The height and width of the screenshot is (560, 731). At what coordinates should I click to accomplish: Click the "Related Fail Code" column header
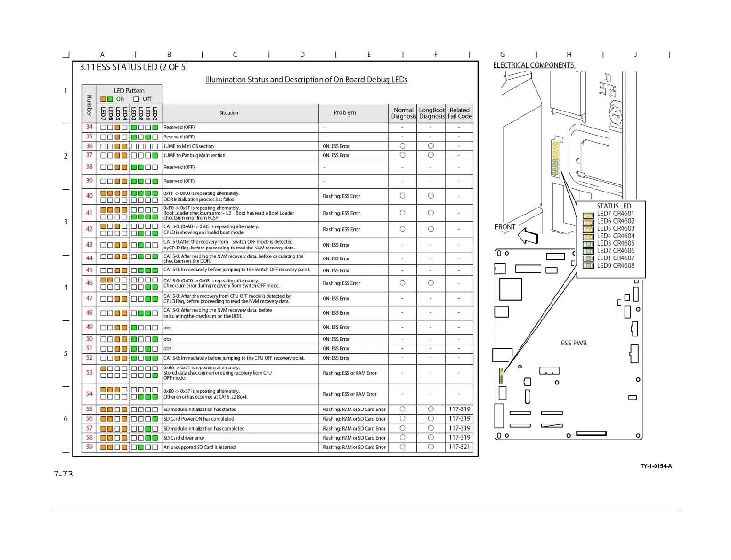pyautogui.click(x=459, y=113)
